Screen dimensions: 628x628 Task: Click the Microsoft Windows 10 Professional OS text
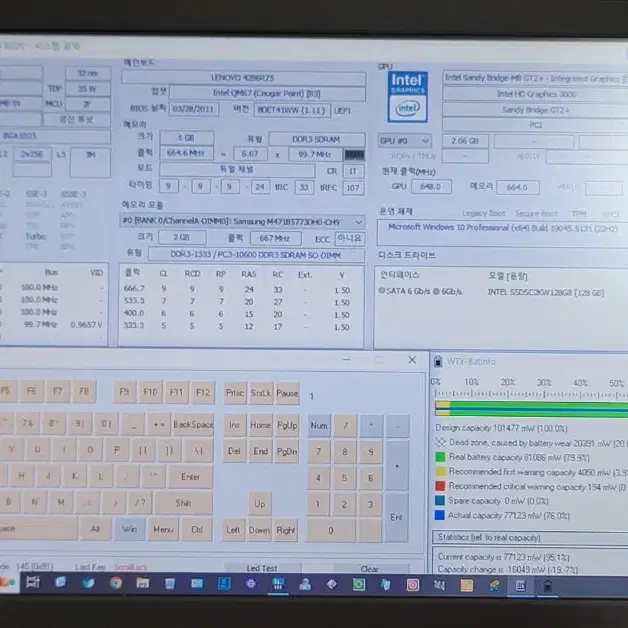click(x=503, y=228)
